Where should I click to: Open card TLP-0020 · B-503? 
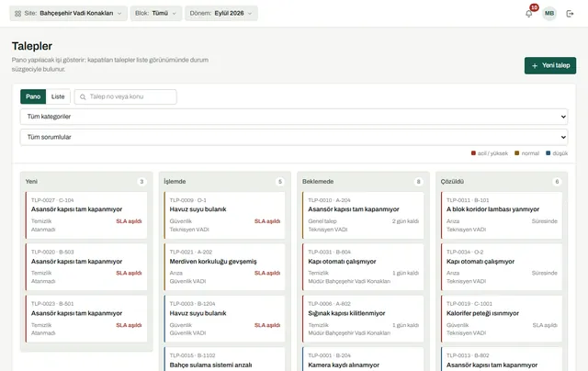coord(86,267)
